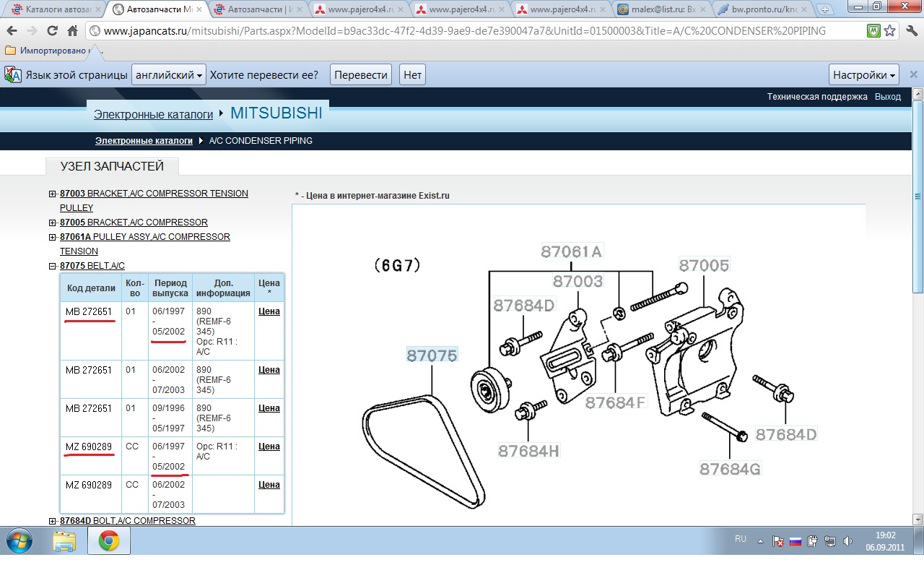This screenshot has width=924, height=578.
Task: Expand the 87003 BRACKET tree node
Action: tap(52, 194)
